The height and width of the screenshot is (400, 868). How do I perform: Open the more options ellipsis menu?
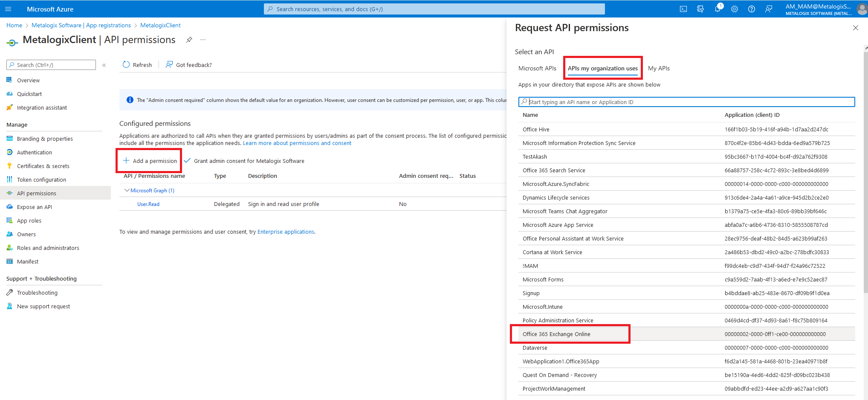pyautogui.click(x=203, y=40)
